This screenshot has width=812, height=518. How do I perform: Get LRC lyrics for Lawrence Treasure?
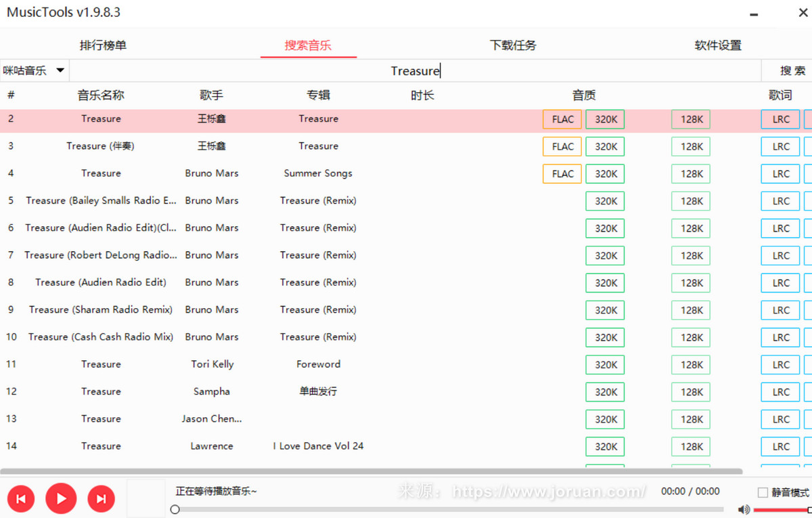pos(780,447)
